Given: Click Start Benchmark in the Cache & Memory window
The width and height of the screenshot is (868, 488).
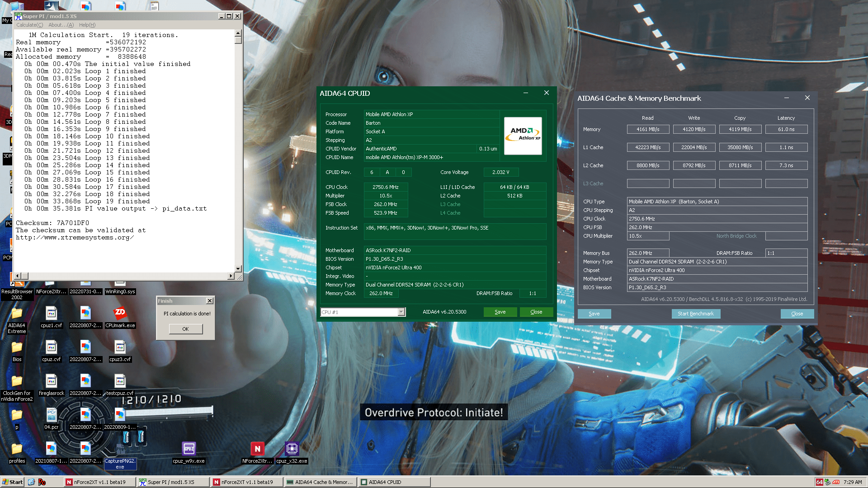Looking at the screenshot, I should point(696,314).
